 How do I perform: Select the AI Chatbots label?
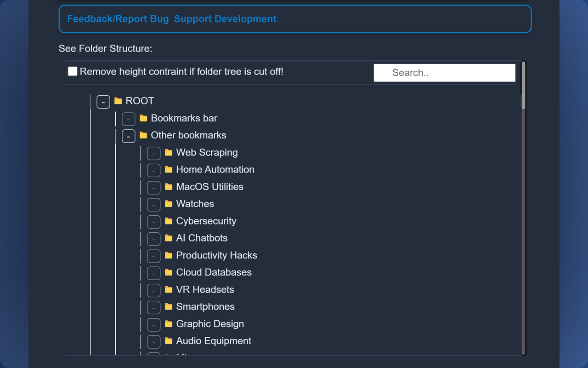202,238
